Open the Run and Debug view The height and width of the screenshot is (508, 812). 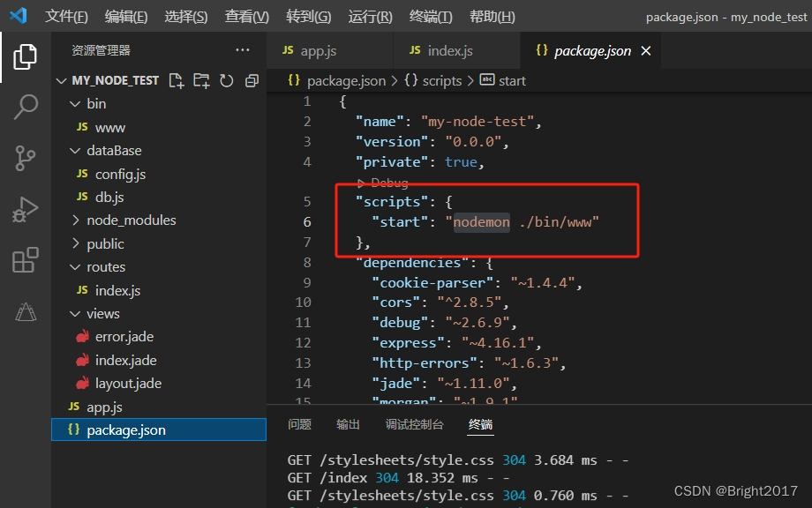click(25, 210)
